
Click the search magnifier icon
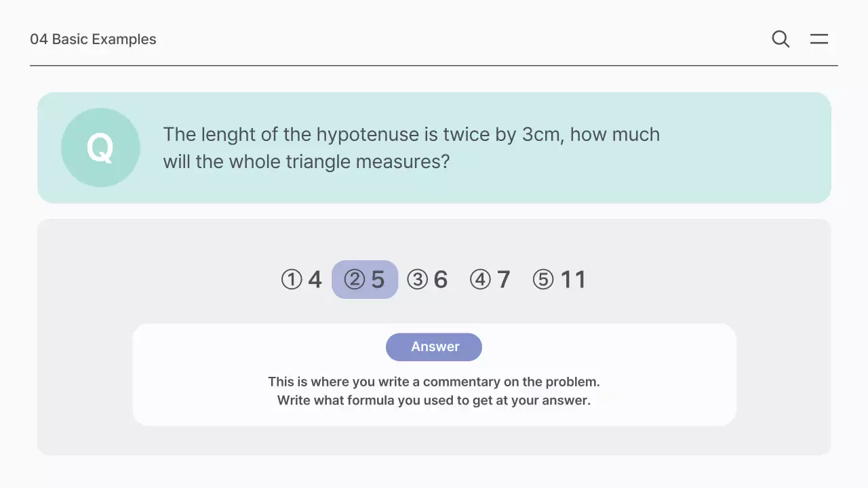781,39
